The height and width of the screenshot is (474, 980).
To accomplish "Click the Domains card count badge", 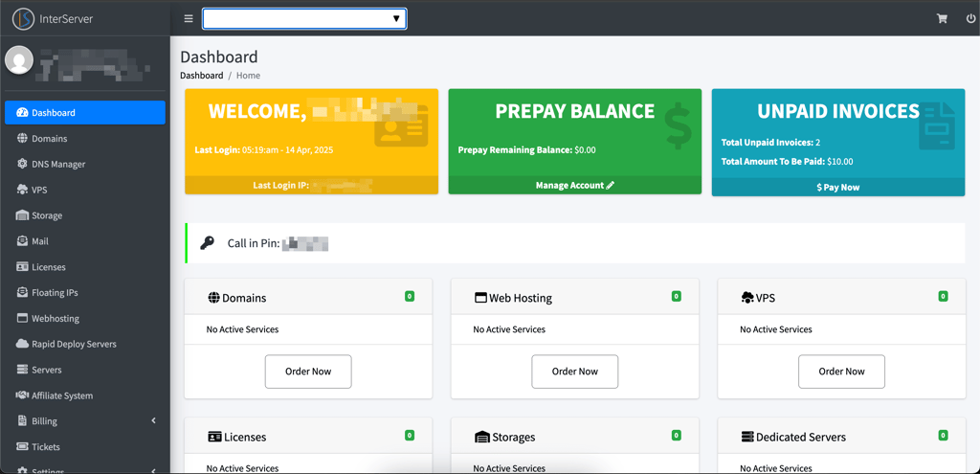I will [410, 297].
